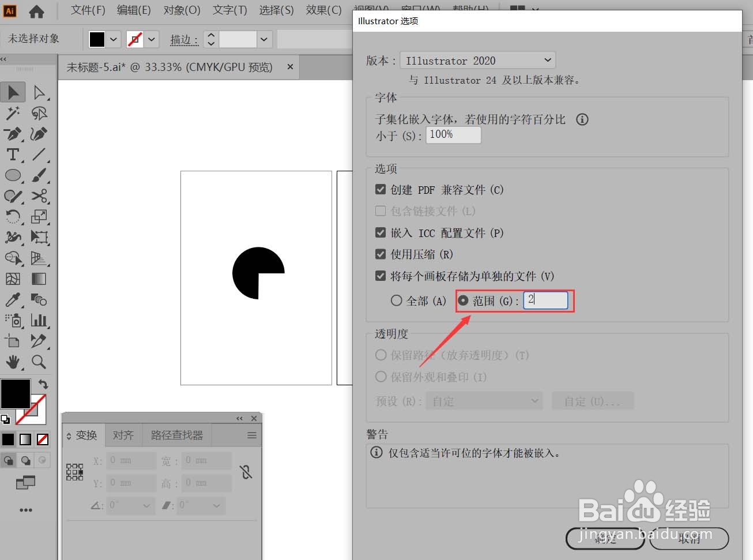This screenshot has width=753, height=560.
Task: Open the 选择(S) menu
Action: [276, 10]
